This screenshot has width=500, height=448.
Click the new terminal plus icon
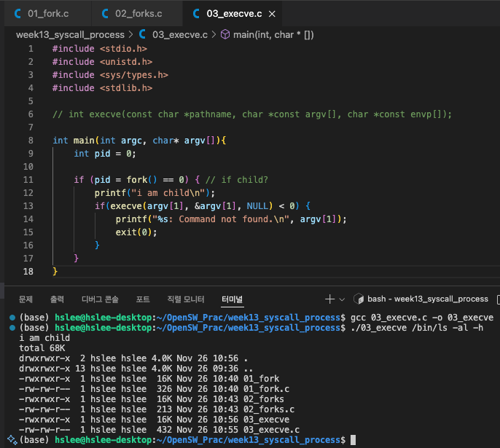(x=330, y=299)
